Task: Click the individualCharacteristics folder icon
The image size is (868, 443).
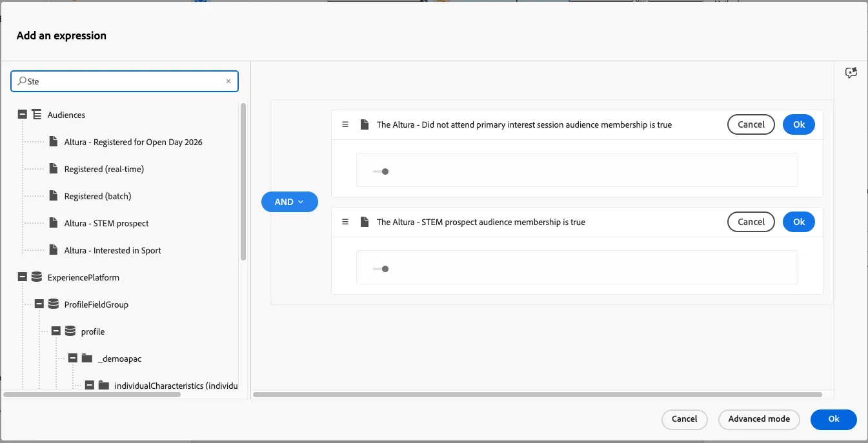Action: click(104, 386)
